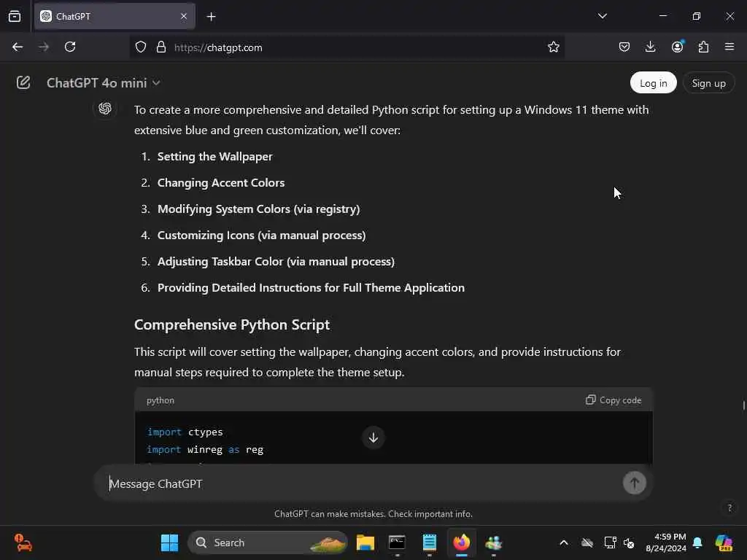Open ChatGPT 4o mini model dropdown

coord(104,83)
